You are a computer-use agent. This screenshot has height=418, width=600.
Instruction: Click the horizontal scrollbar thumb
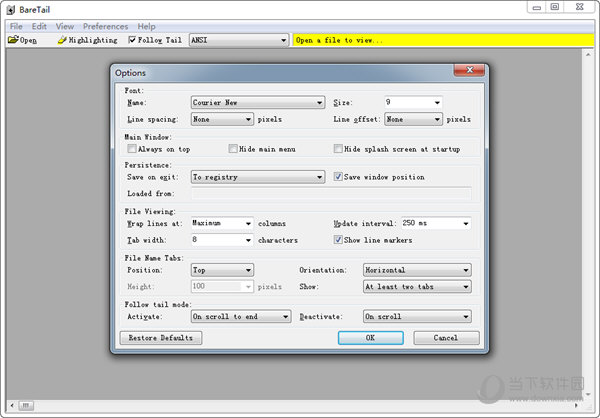point(26,405)
